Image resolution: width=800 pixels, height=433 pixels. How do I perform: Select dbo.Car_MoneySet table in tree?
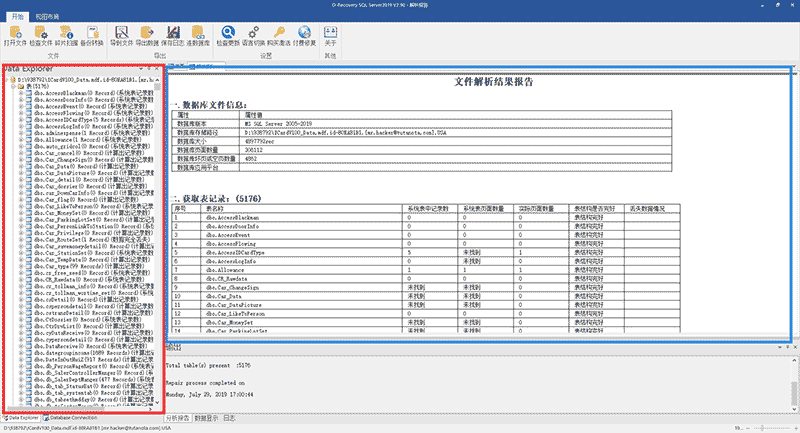click(x=90, y=213)
